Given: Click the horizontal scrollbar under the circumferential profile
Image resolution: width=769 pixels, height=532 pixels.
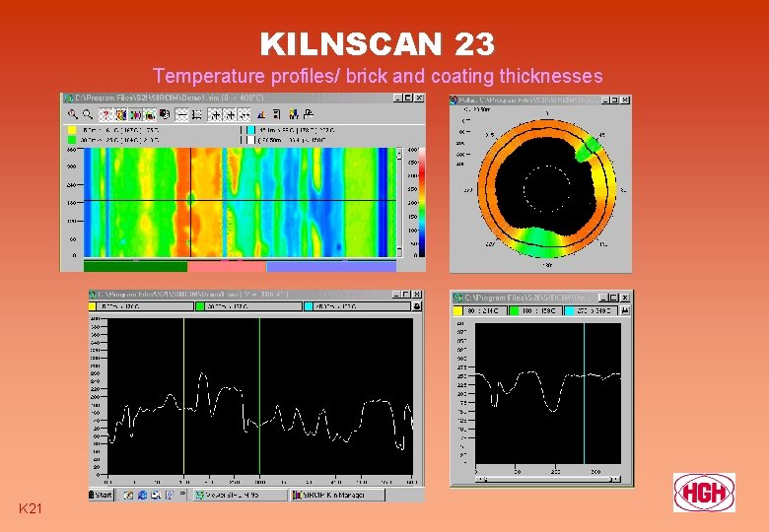Looking at the screenshot, I should (548, 479).
